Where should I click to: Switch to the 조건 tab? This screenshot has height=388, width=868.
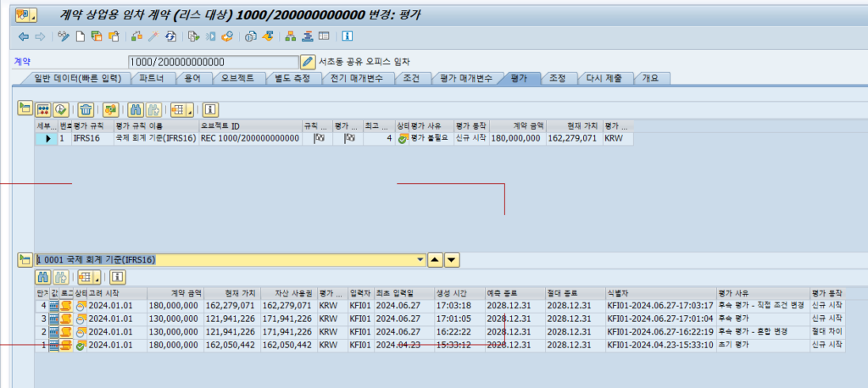pos(411,79)
